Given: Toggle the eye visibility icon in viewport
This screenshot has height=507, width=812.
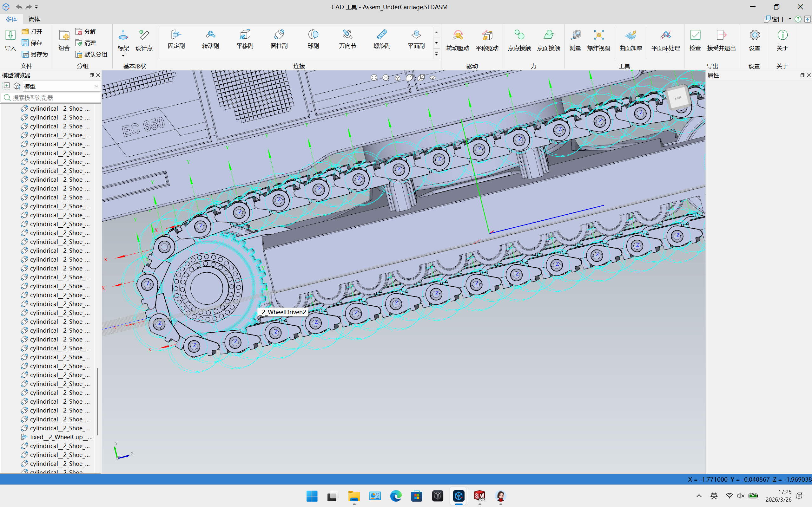Looking at the screenshot, I should pos(433,78).
